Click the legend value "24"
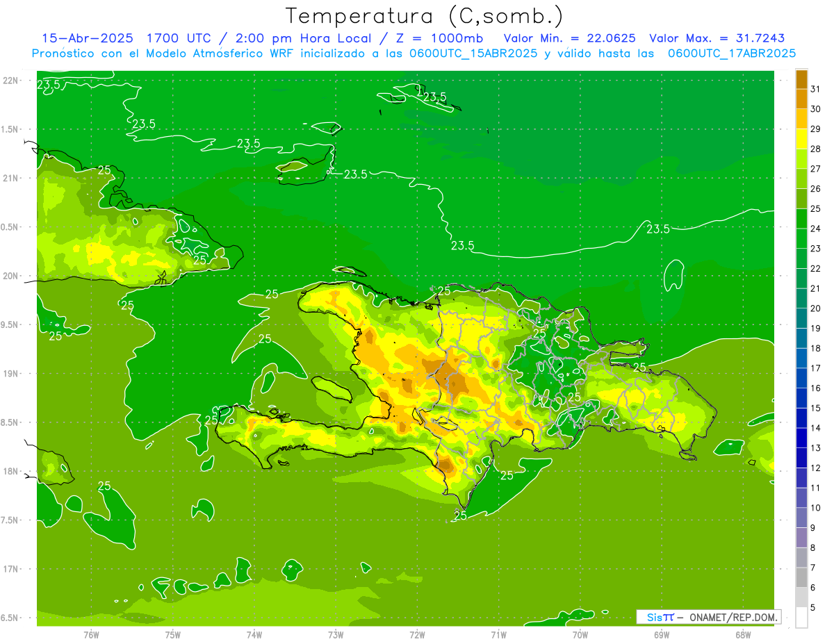The image size is (834, 644). click(816, 229)
